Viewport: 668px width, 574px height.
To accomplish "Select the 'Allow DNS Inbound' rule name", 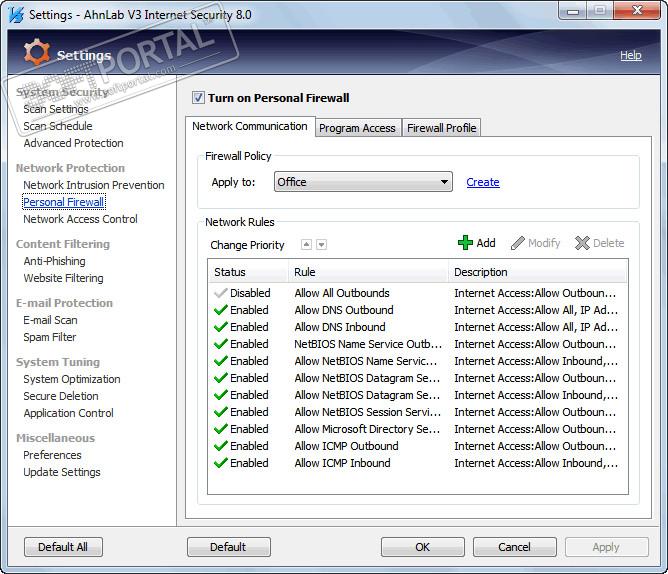I will point(340,327).
